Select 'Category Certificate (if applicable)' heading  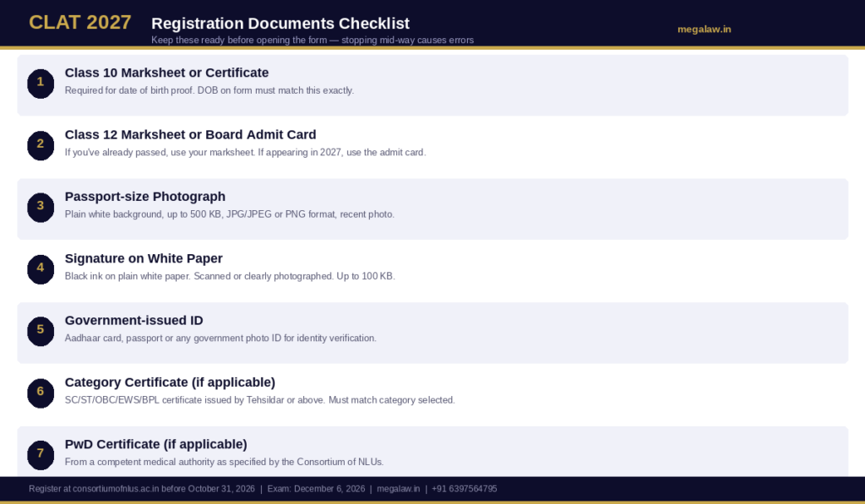(x=170, y=382)
